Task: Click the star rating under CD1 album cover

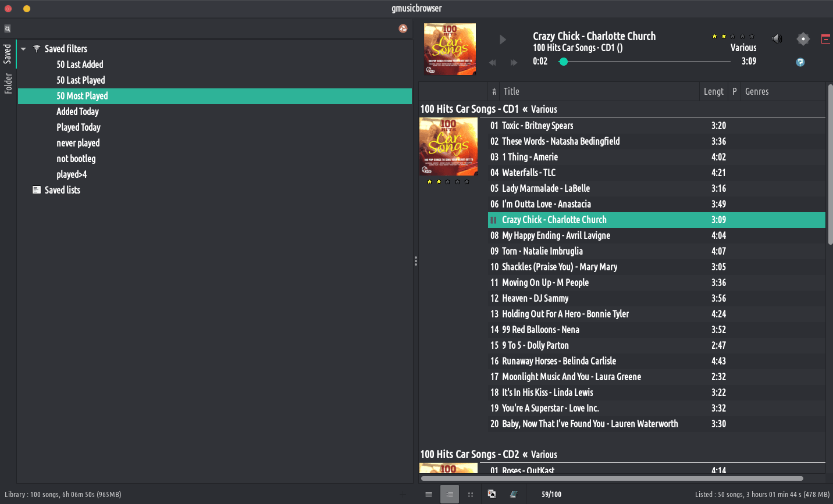Action: pyautogui.click(x=448, y=182)
